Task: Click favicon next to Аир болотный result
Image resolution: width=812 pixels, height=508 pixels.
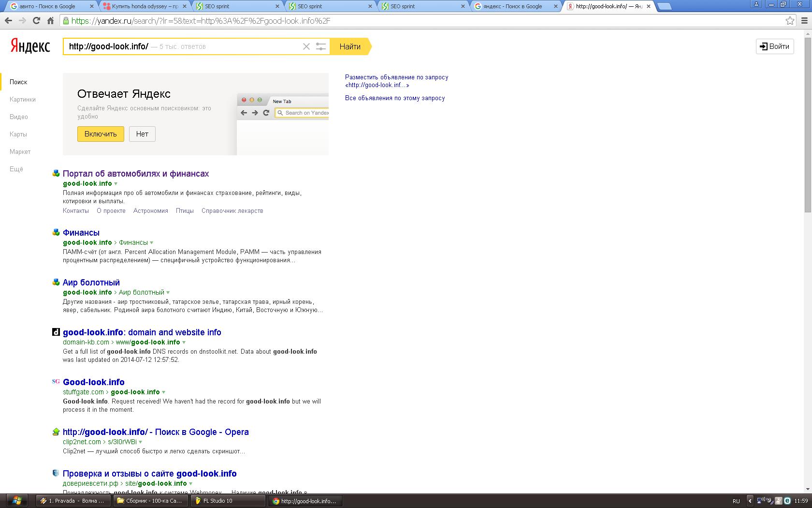Action: click(56, 282)
